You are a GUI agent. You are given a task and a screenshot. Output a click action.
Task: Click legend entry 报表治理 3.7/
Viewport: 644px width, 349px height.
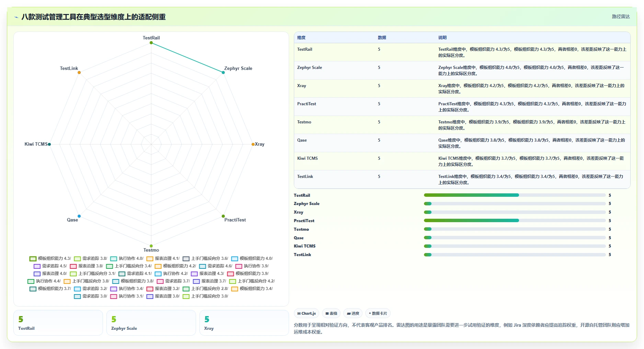coord(210,281)
